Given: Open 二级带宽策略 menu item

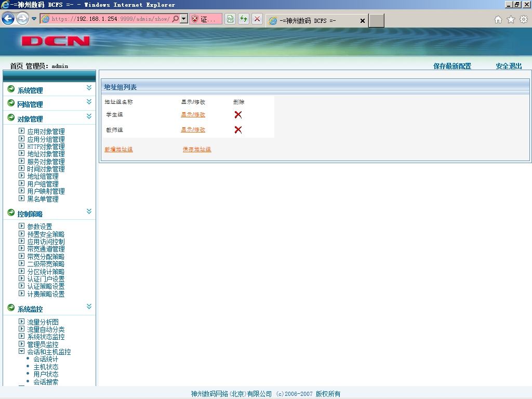Looking at the screenshot, I should click(46, 264).
